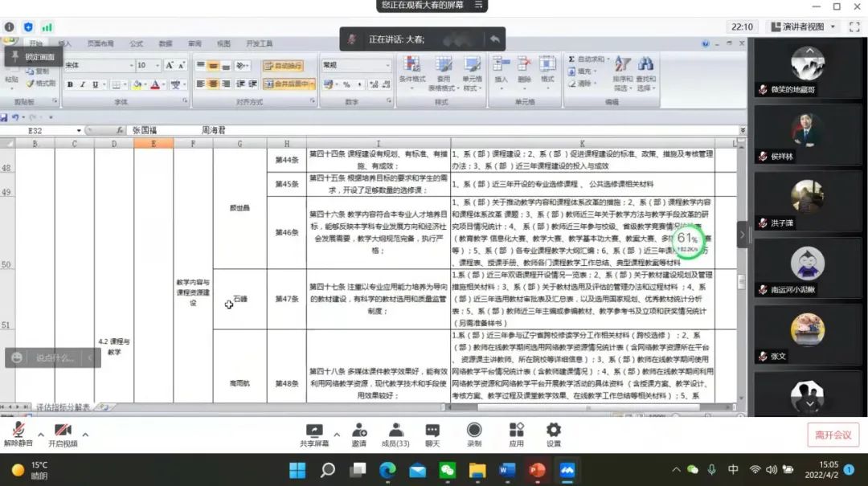
Task: Click the 邀请 invite icon
Action: coord(358,433)
